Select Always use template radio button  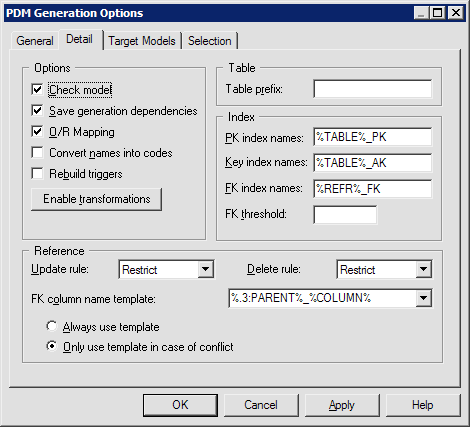(x=52, y=326)
